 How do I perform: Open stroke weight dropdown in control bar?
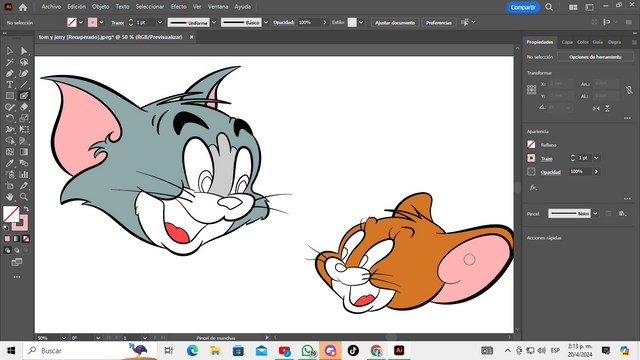click(x=160, y=22)
